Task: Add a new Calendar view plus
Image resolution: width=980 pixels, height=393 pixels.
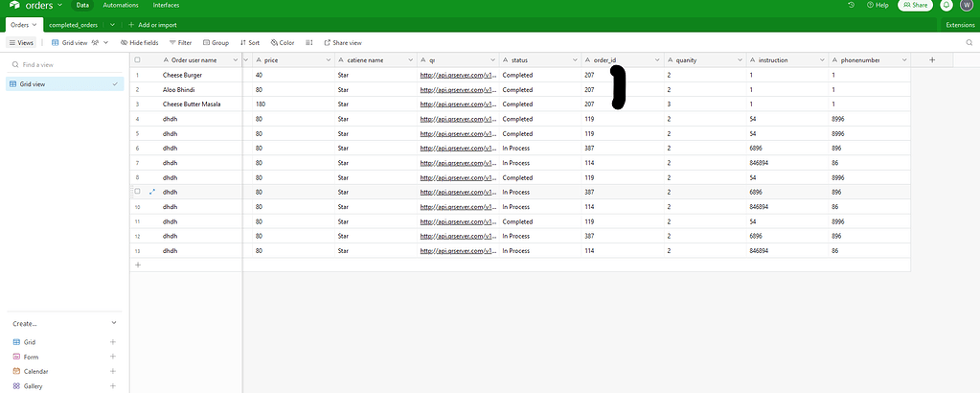Action: 113,371
